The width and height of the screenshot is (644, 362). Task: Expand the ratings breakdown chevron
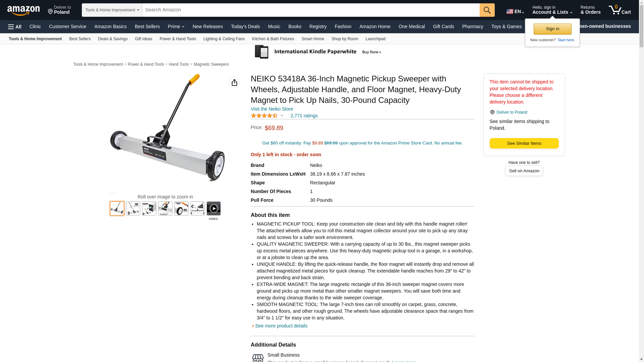point(282,116)
